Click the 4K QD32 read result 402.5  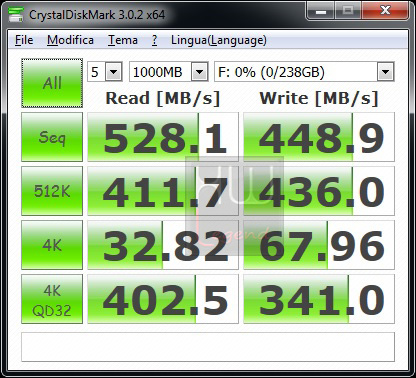pyautogui.click(x=163, y=299)
